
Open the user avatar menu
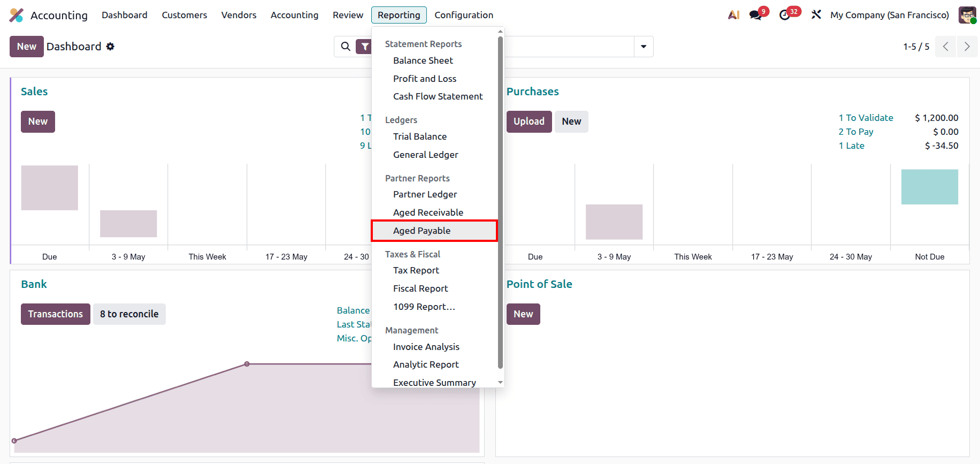967,15
